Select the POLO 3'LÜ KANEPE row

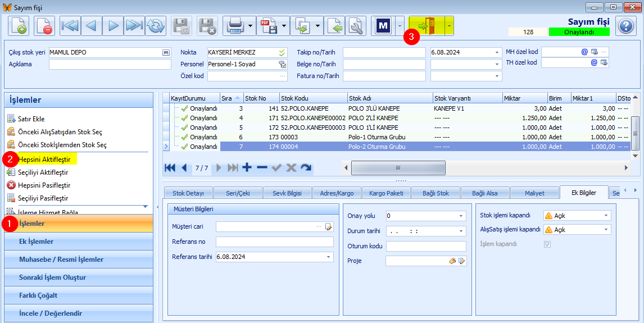pos(397,109)
